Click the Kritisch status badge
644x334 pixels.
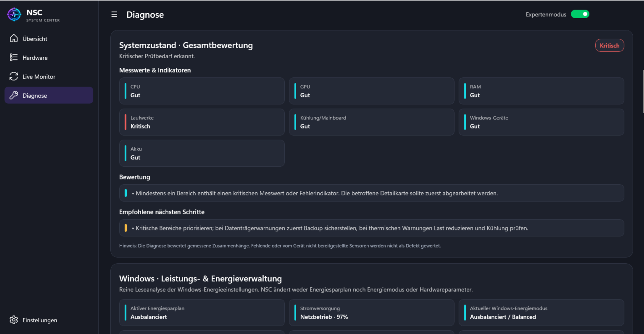tap(609, 45)
